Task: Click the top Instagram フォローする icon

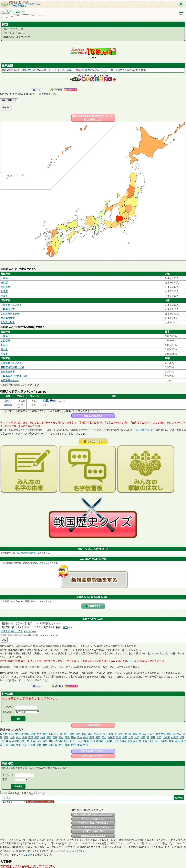Action: (x=71, y=90)
